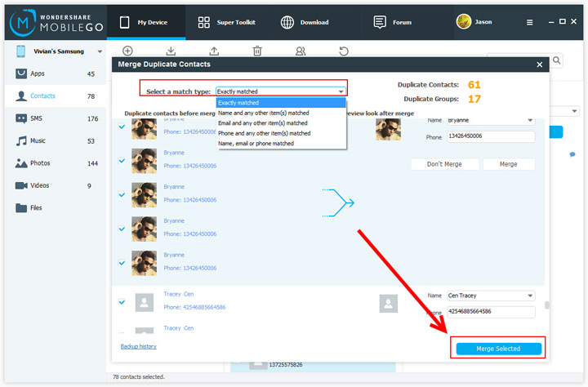This screenshot has width=588, height=387.
Task: Choose Name and any other item(s) matched
Action: click(x=281, y=113)
